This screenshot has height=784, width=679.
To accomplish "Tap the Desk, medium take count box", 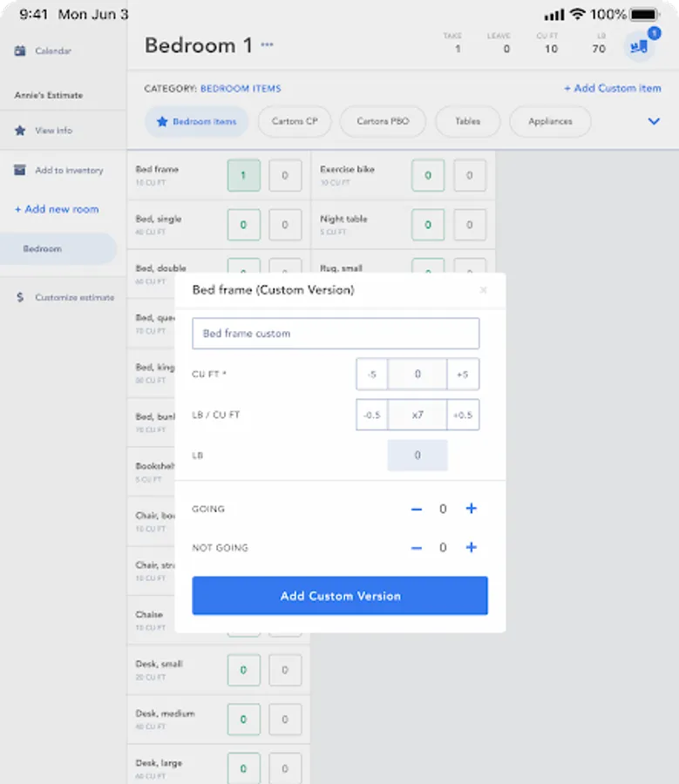I will [244, 719].
